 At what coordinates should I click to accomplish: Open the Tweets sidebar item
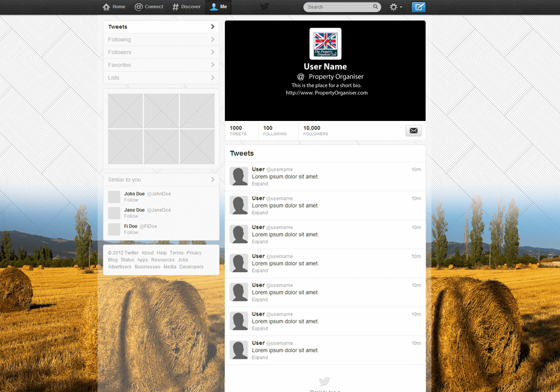(x=161, y=27)
